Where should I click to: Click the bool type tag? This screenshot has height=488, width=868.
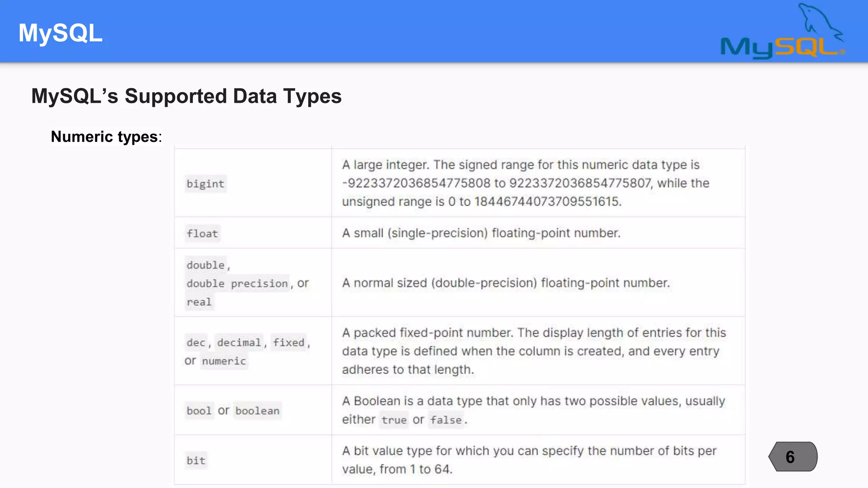tap(199, 410)
